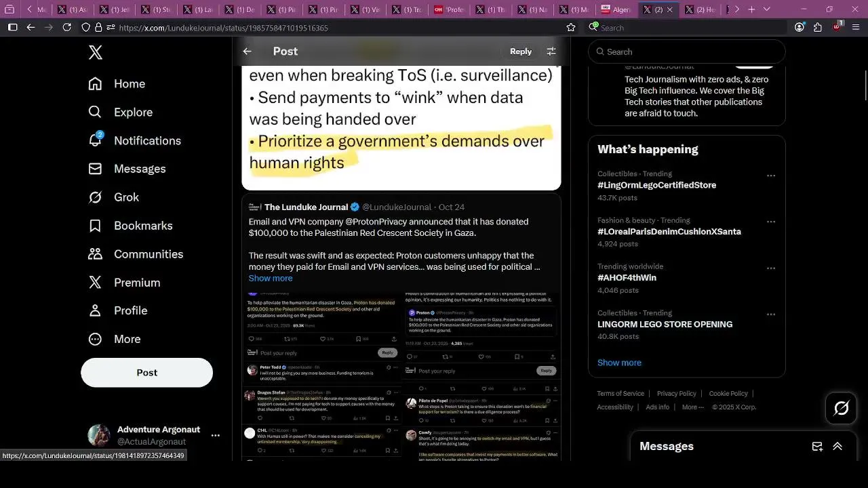Switch to the CNN 'Profe' tab
Viewport: 868px width, 488px height.
(x=449, y=9)
